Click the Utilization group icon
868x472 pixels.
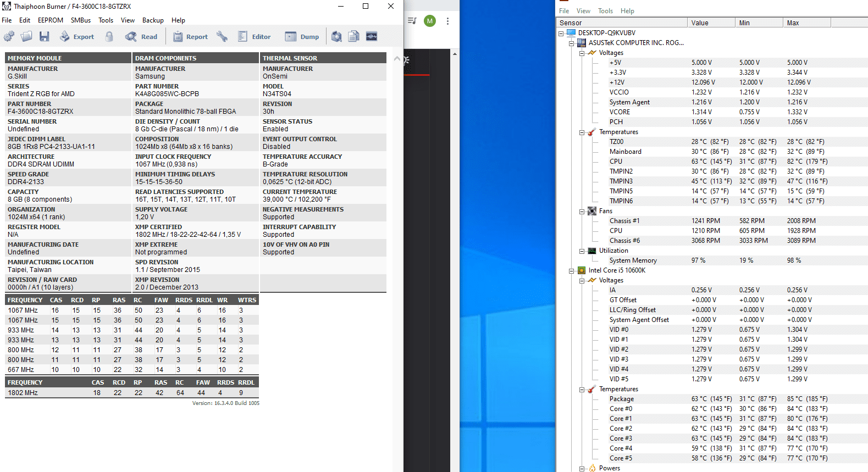coord(592,251)
